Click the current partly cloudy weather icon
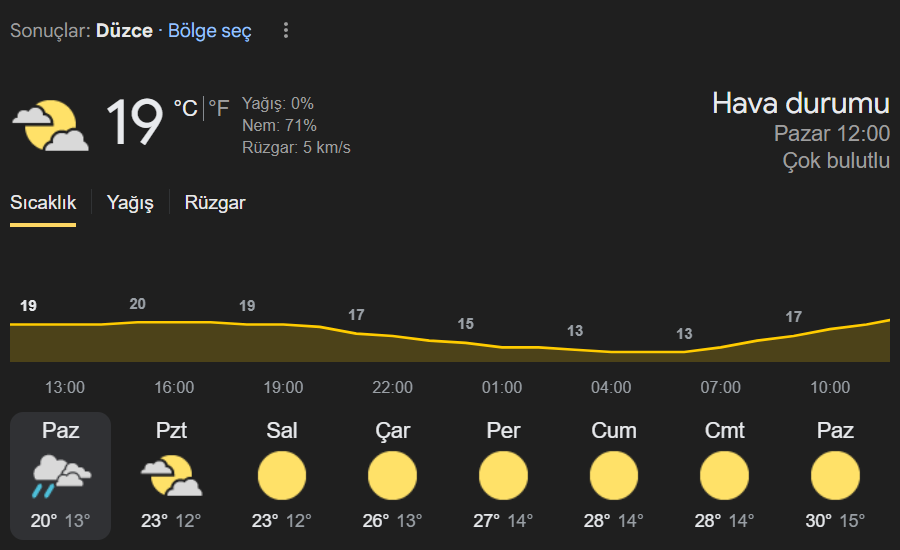The height and width of the screenshot is (550, 900). [51, 126]
